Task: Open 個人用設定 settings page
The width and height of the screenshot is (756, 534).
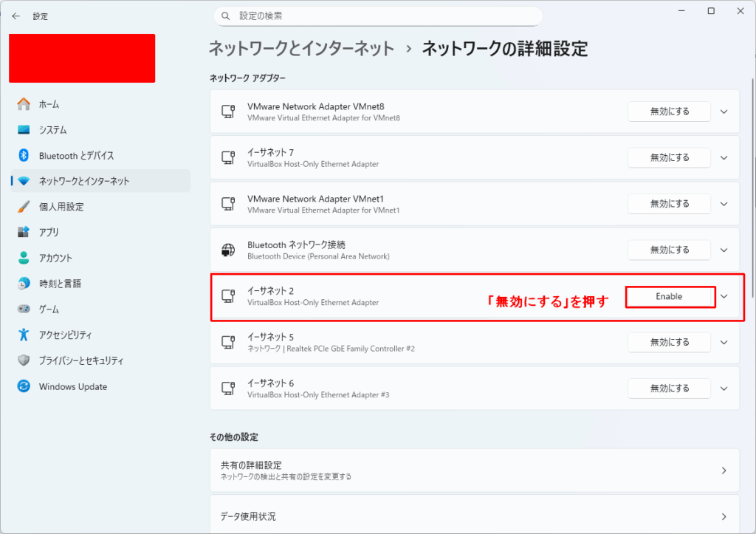Action: click(x=61, y=207)
